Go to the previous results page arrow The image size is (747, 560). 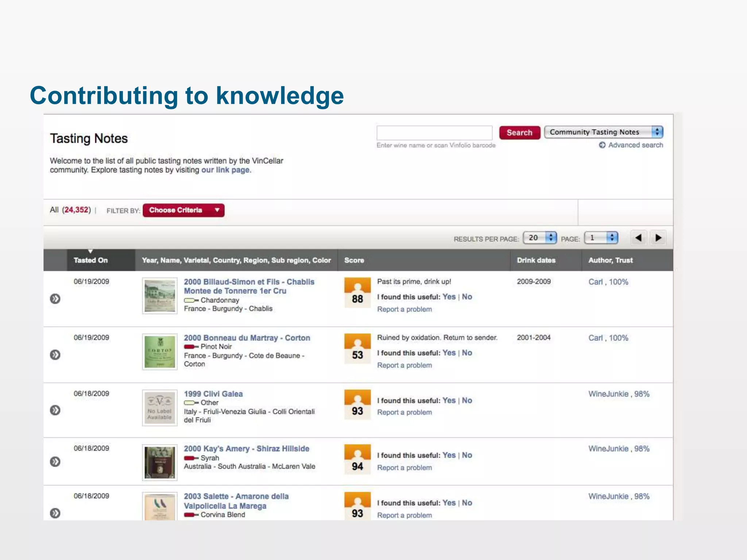pos(638,238)
